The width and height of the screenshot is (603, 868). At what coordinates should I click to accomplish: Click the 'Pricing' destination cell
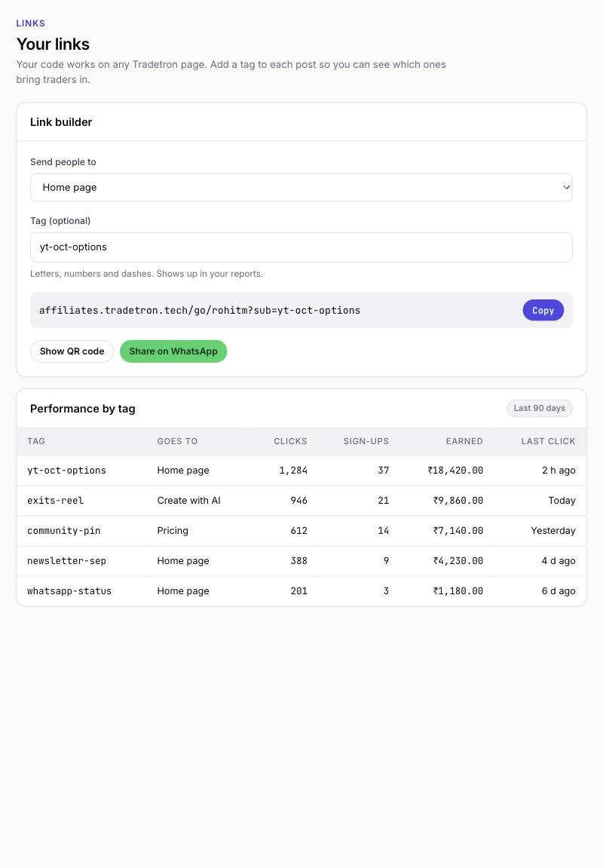tap(173, 530)
